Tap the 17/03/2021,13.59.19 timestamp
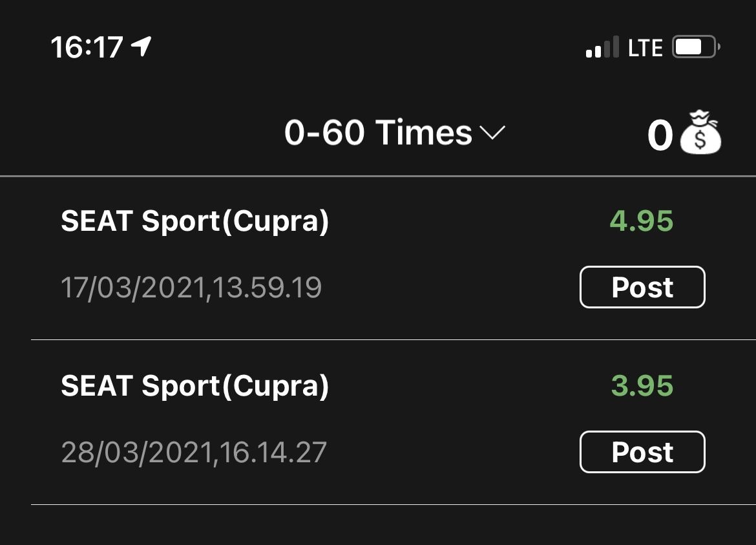756x545 pixels. coord(191,287)
